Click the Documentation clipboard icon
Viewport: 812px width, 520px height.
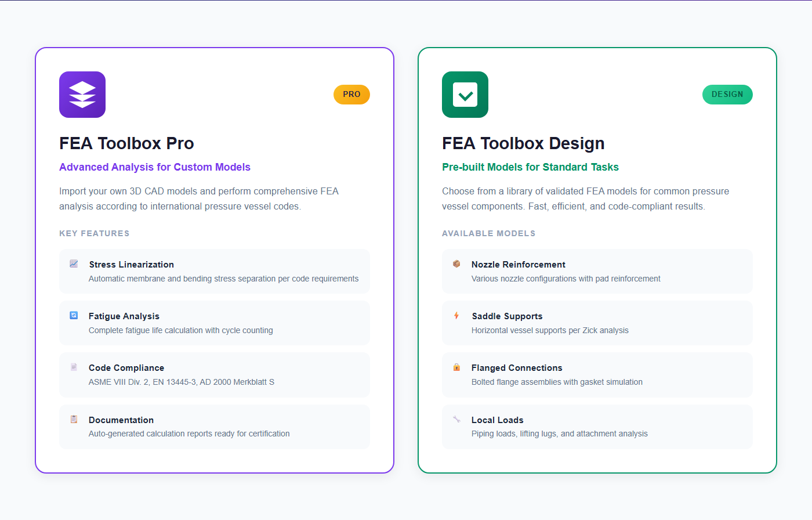pyautogui.click(x=74, y=419)
